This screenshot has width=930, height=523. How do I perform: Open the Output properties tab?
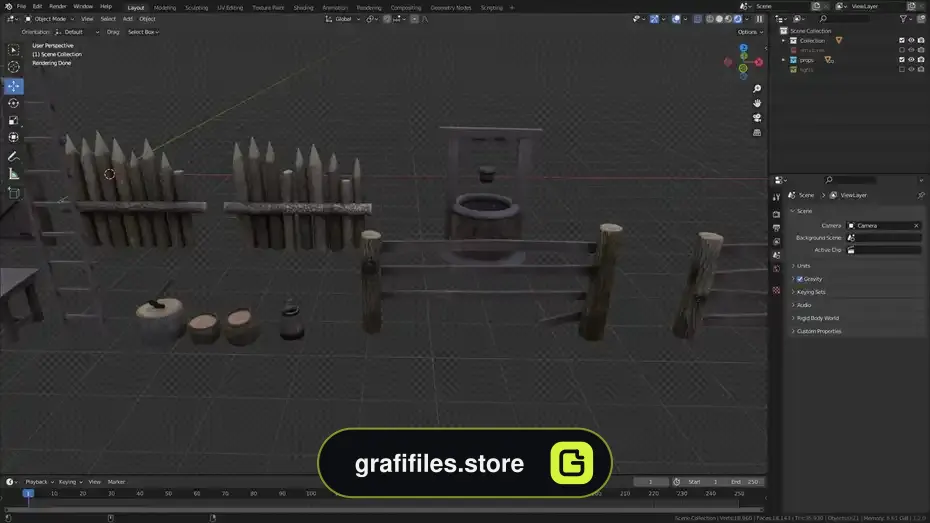[x=776, y=228]
